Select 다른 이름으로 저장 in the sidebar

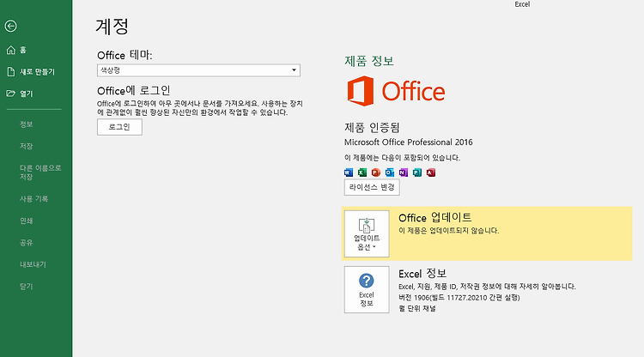(40, 172)
